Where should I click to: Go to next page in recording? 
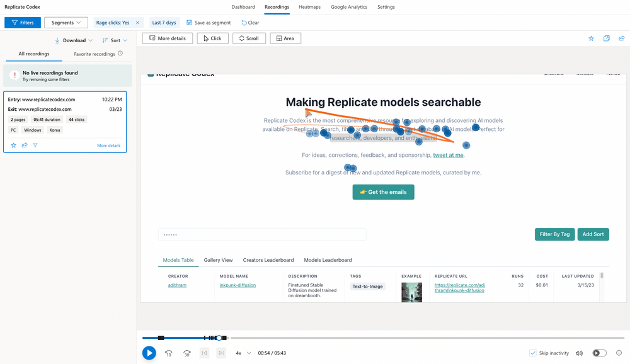(x=221, y=353)
